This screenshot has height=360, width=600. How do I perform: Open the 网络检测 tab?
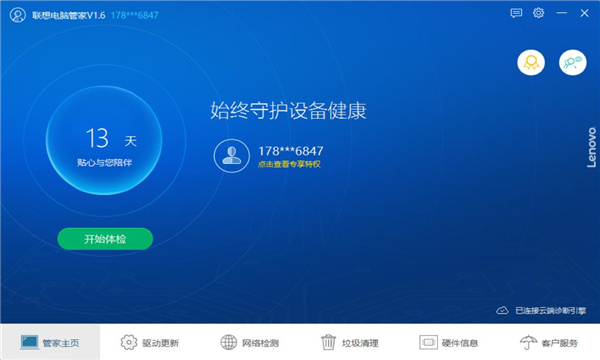pos(250,342)
